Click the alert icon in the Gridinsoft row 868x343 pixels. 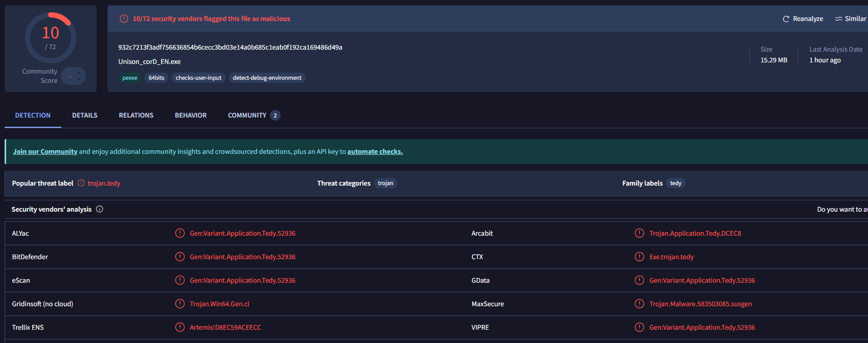(x=180, y=304)
